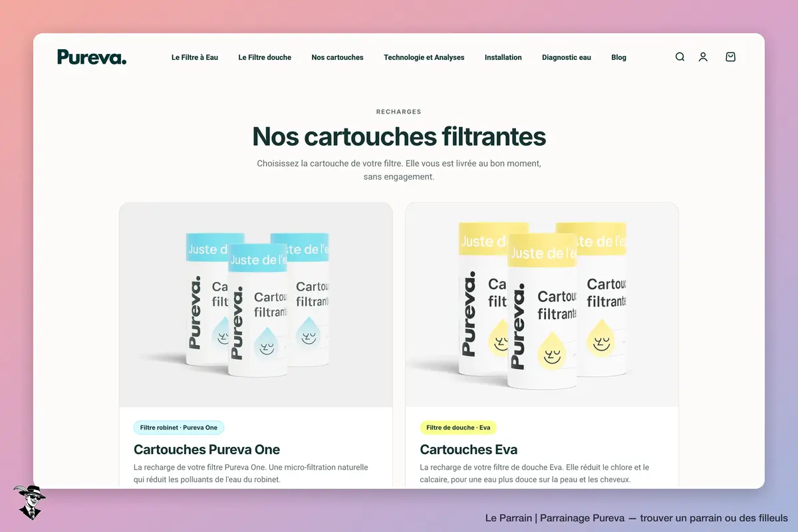Open the user account icon
The image size is (798, 532).
(703, 57)
